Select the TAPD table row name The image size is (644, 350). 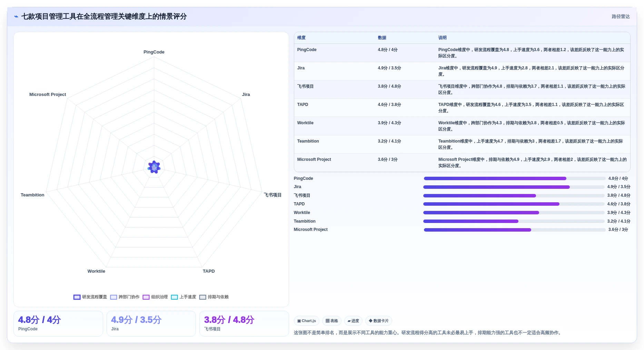click(x=303, y=105)
